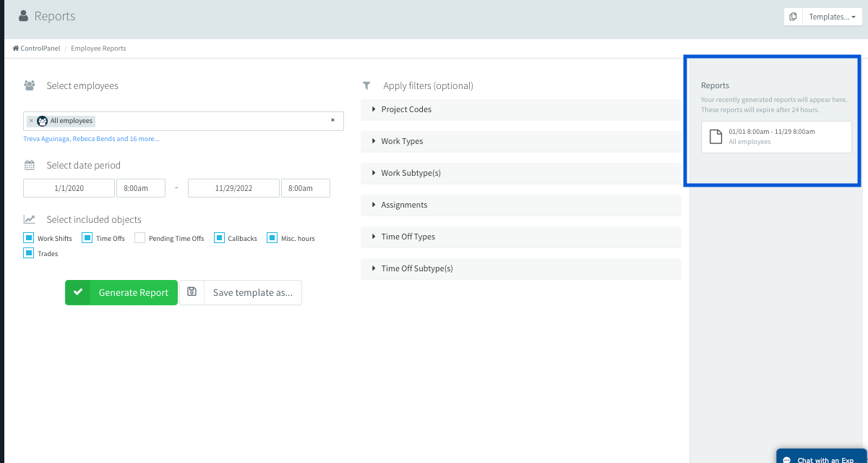This screenshot has width=868, height=463.
Task: Click Save template as... button
Action: pyautogui.click(x=253, y=292)
